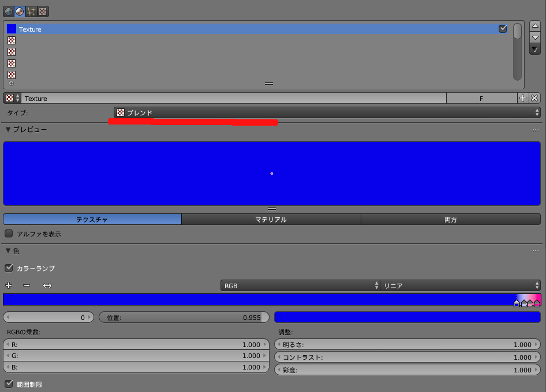Screen dimensions: 546x392
Task: Add a new color ramp stop with plus icon
Action: (8, 285)
